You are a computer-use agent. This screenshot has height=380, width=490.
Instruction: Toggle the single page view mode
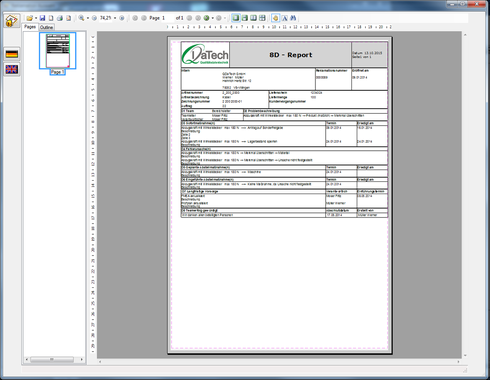click(236, 18)
